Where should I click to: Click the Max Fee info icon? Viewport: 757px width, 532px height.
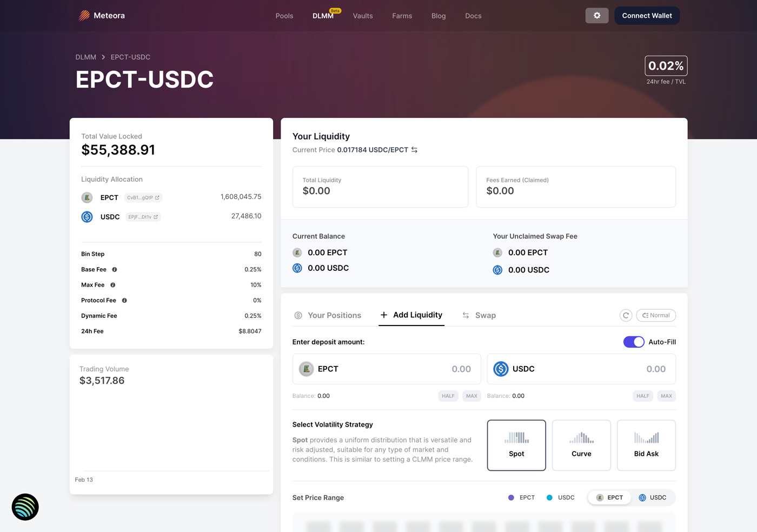[x=112, y=285]
